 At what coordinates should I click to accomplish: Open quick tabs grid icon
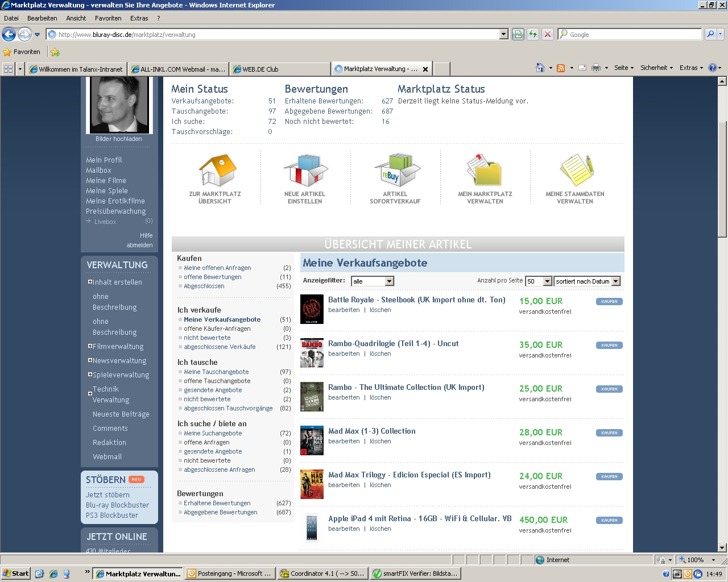(x=9, y=69)
